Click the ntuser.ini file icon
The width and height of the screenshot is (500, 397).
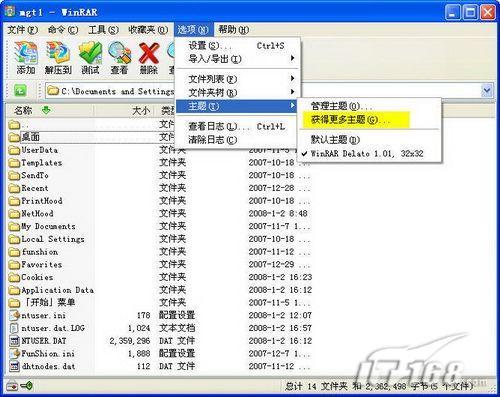tap(14, 315)
